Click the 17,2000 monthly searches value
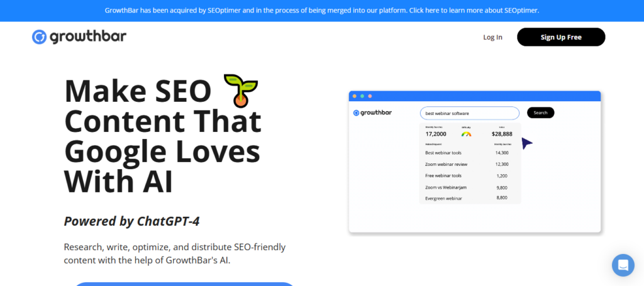Screen dimensions: 644x286 coord(436,134)
